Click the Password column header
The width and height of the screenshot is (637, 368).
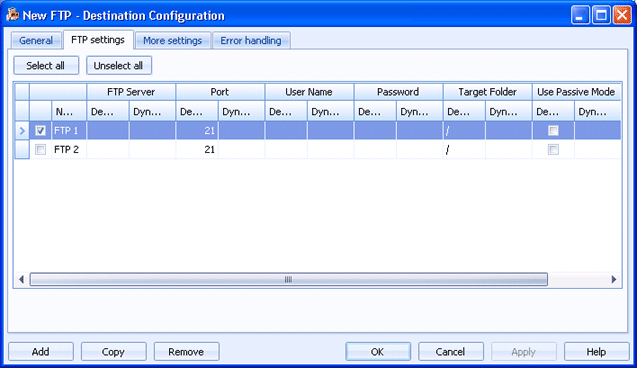399,92
